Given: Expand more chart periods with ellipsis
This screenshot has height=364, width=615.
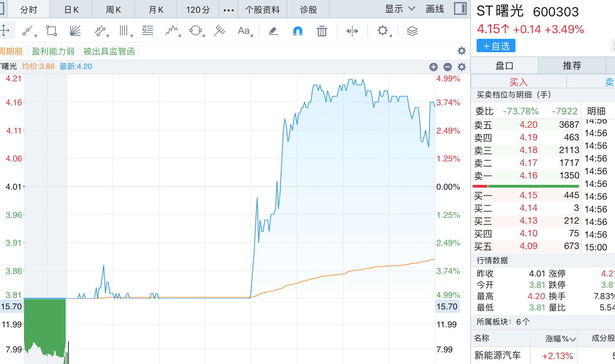Looking at the screenshot, I should 228,10.
